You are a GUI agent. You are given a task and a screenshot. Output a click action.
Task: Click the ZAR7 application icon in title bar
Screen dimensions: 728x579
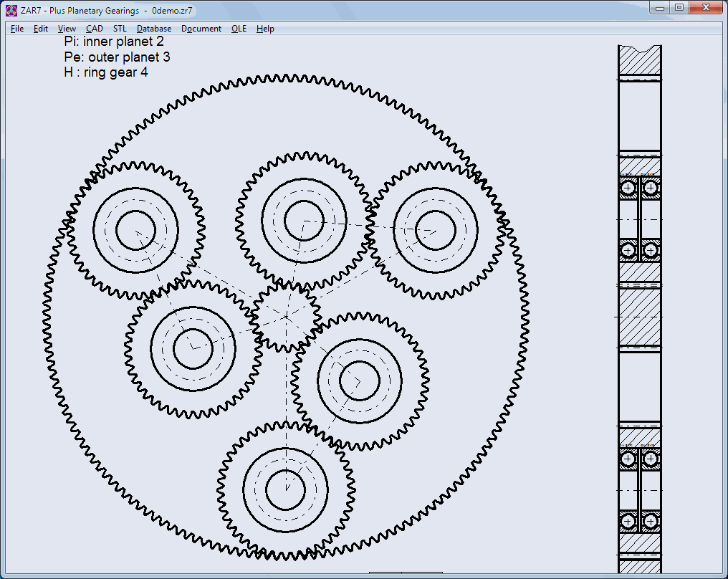[x=11, y=10]
